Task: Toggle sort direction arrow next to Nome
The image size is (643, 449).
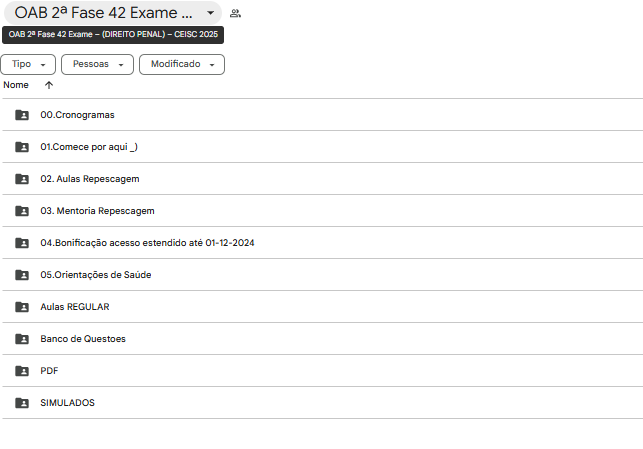Action: point(49,85)
